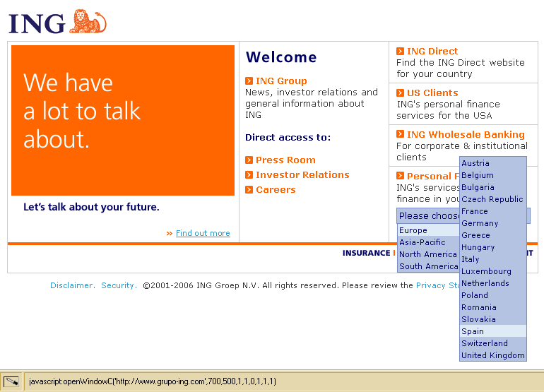Click the Welcome heading
544x392 pixels.
(x=281, y=57)
